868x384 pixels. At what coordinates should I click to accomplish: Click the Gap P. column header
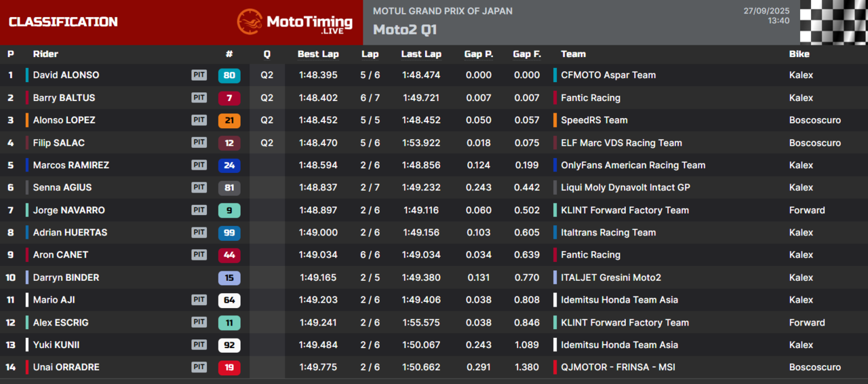[x=479, y=54]
